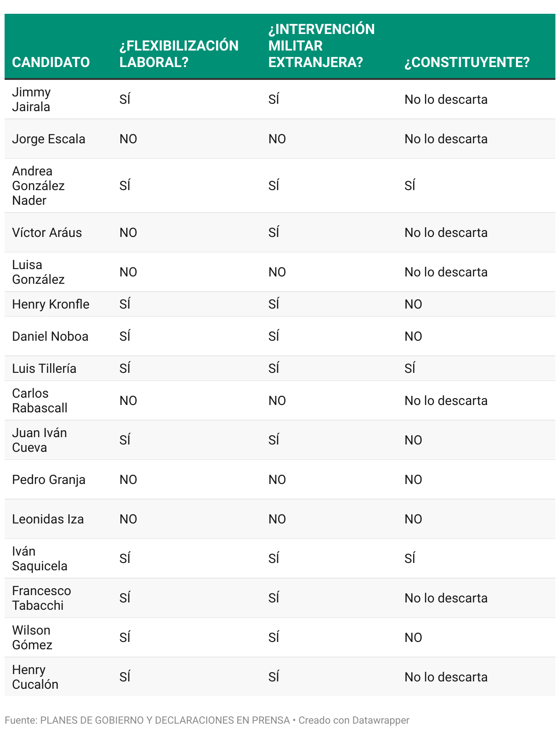Click the ¿Constituyente? column header
The height and width of the screenshot is (731, 560).
coord(467,62)
